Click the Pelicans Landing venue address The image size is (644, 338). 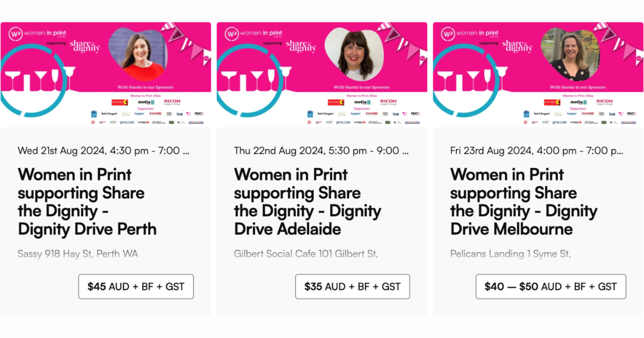coord(510,254)
